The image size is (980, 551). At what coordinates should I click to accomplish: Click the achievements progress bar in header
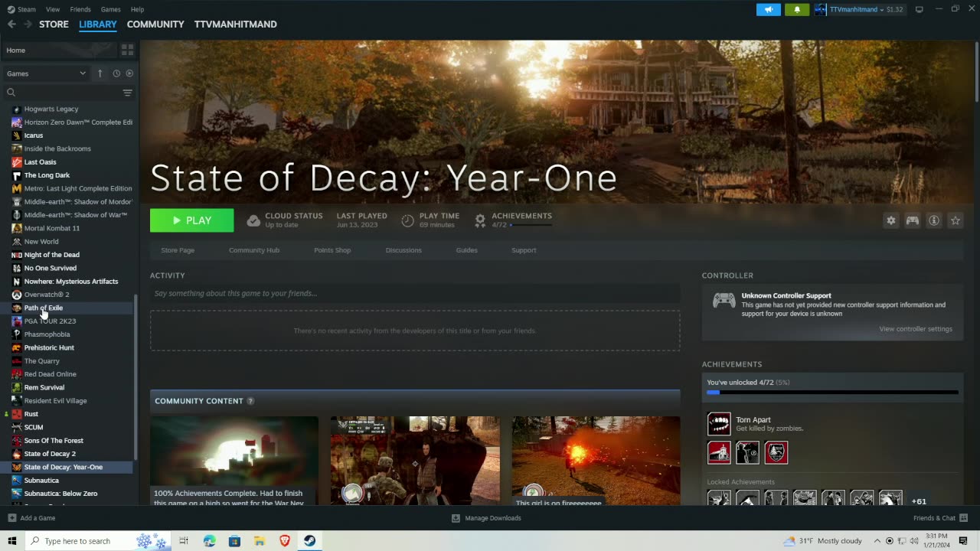(x=531, y=225)
